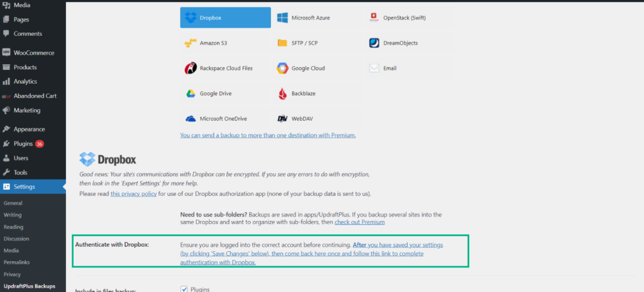Click the Abandoned Cart icon
This screenshot has height=292, width=644.
tap(6, 96)
